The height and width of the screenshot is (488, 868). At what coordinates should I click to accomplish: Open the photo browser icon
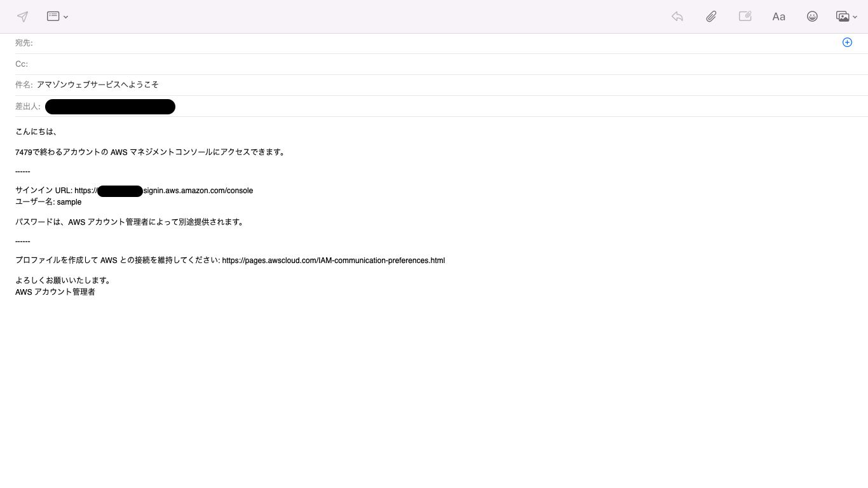click(x=843, y=17)
